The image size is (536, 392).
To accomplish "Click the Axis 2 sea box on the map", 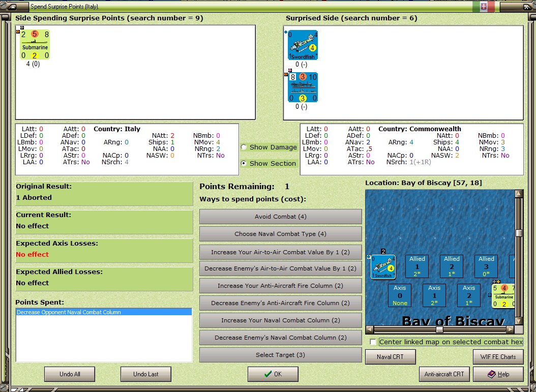I will [469, 295].
